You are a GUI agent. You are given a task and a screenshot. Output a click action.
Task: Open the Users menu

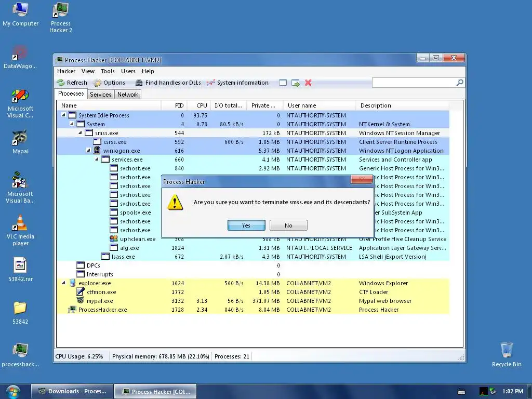(128, 71)
